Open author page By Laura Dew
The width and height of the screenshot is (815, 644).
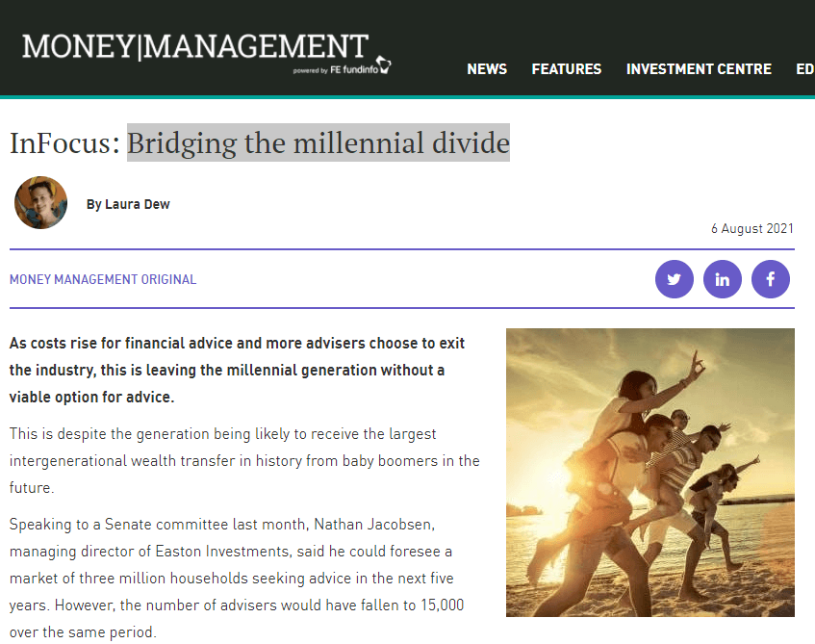click(128, 204)
